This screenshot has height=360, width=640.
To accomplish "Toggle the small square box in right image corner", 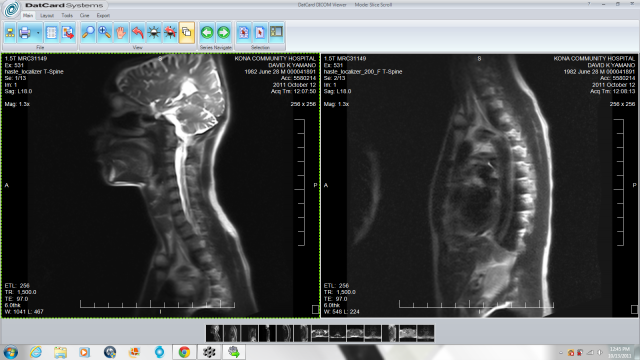I will click(634, 310).
